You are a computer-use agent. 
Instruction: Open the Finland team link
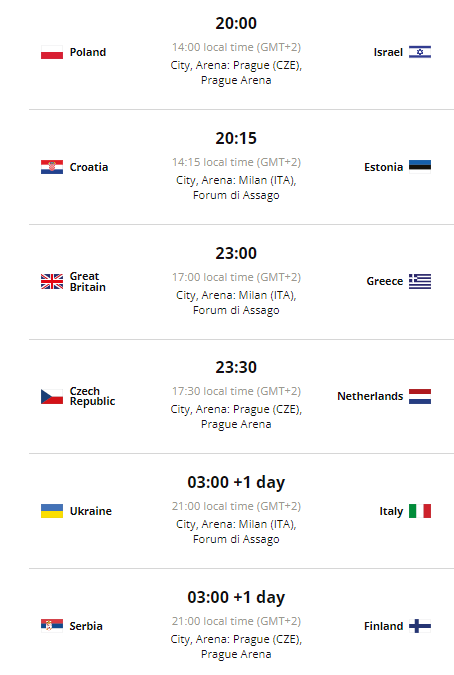tap(383, 626)
